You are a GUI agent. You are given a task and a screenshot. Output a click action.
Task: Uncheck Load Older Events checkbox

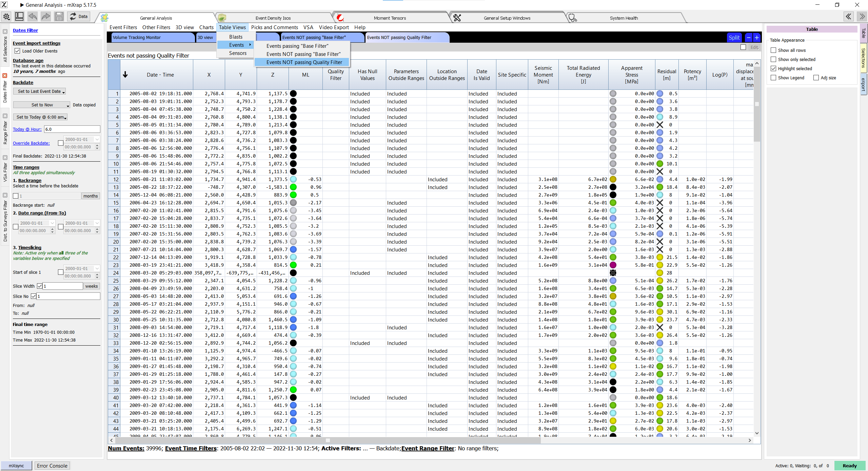(x=17, y=51)
